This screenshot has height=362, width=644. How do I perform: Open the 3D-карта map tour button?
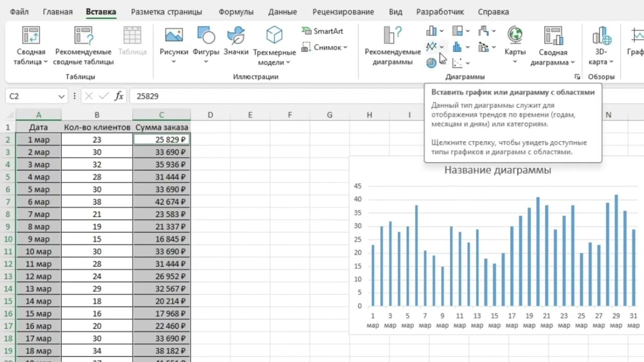click(x=602, y=46)
